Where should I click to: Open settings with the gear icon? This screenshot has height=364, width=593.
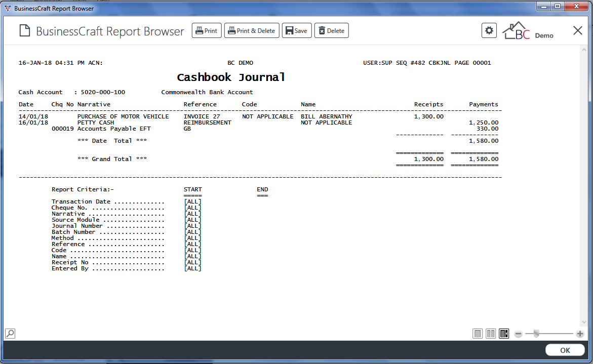tap(489, 30)
